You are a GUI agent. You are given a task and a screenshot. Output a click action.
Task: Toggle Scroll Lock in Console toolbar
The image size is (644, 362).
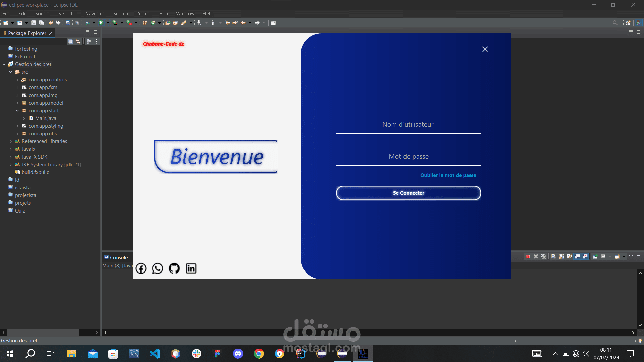561,257
